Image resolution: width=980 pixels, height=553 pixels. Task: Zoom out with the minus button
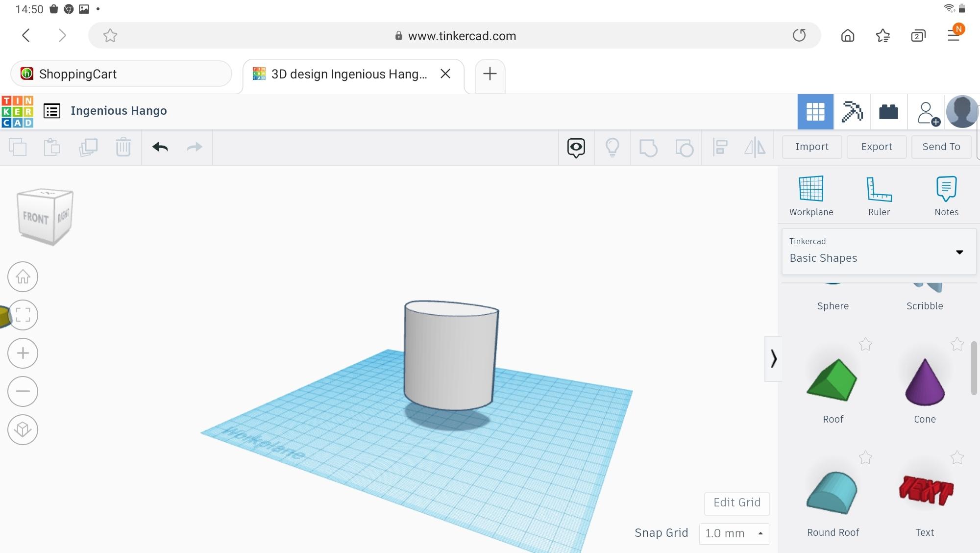(x=23, y=391)
